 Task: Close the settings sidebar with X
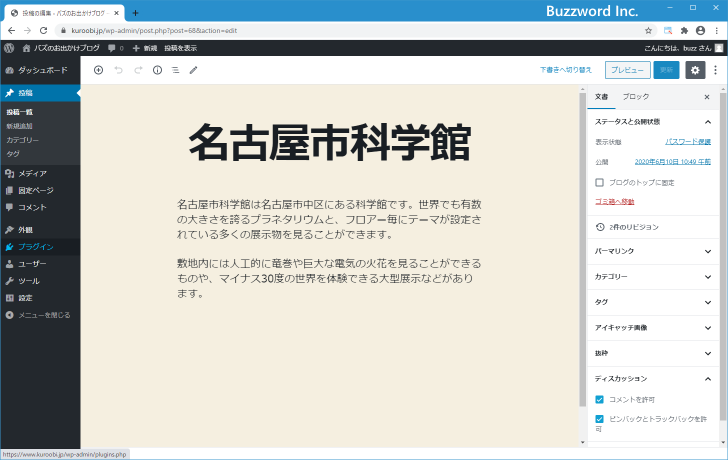(x=707, y=97)
